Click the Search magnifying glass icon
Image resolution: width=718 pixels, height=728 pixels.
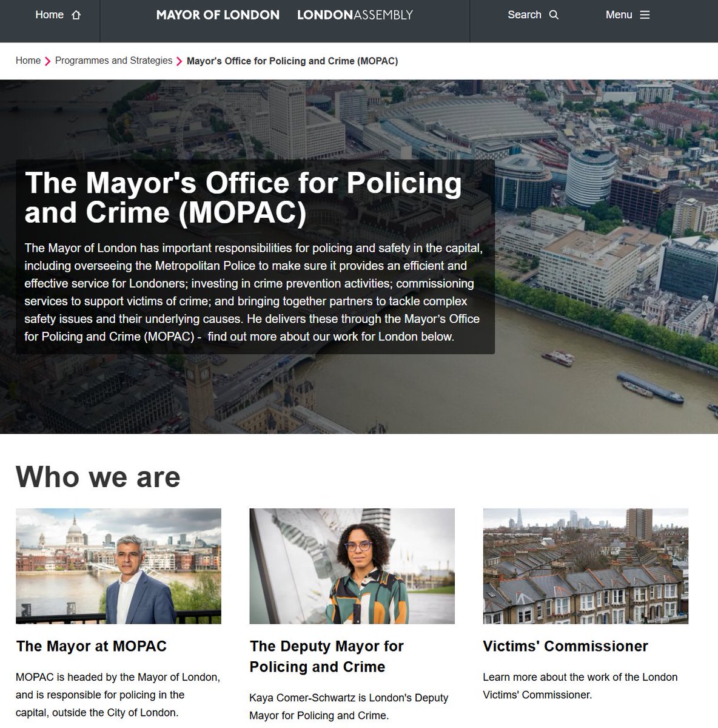554,15
